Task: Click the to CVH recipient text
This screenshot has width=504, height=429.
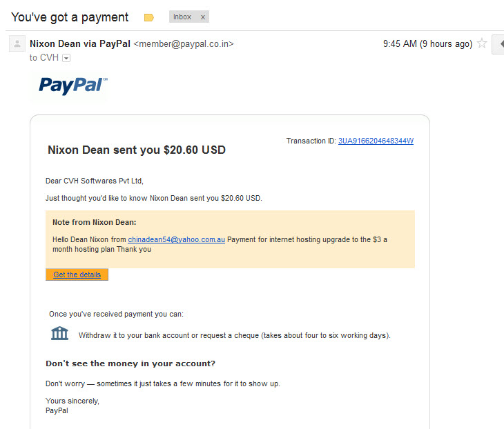Action: (x=44, y=58)
